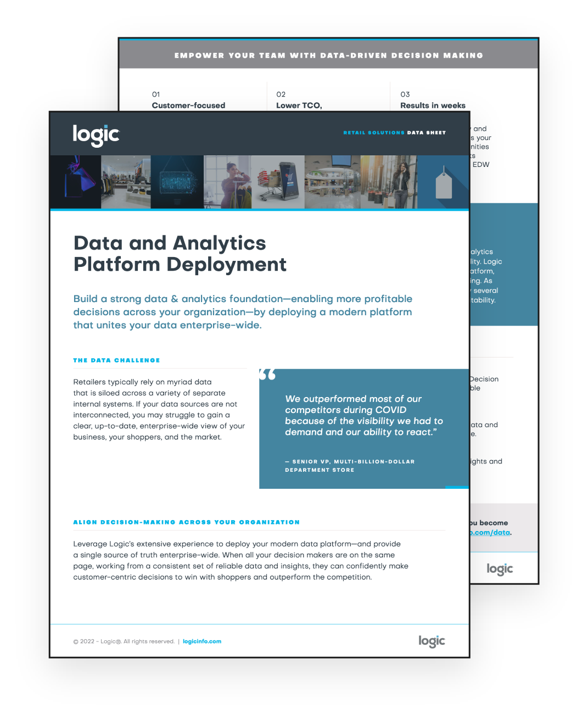This screenshot has width=588, height=720.
Task: Select the clothing store interior photo
Action: [125, 181]
